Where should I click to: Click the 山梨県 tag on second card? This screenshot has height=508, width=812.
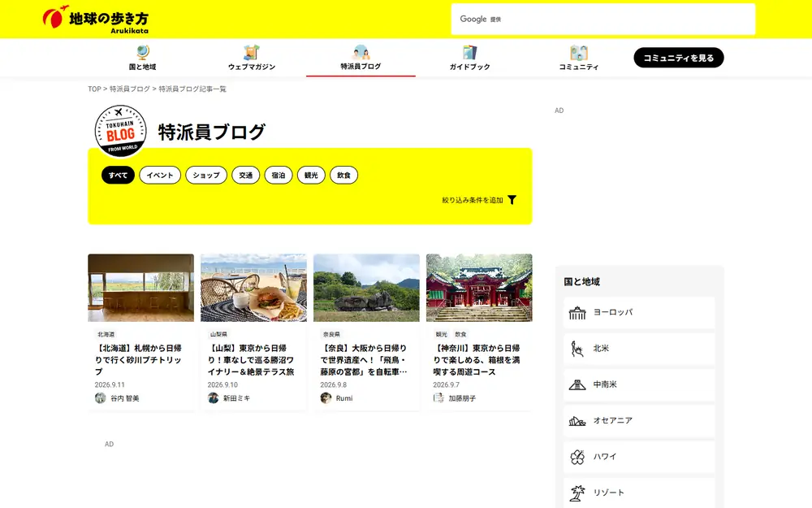(x=218, y=334)
